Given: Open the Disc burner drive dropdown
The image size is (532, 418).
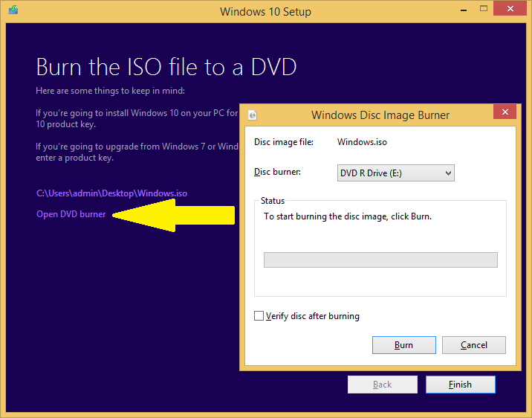Looking at the screenshot, I should point(395,173).
